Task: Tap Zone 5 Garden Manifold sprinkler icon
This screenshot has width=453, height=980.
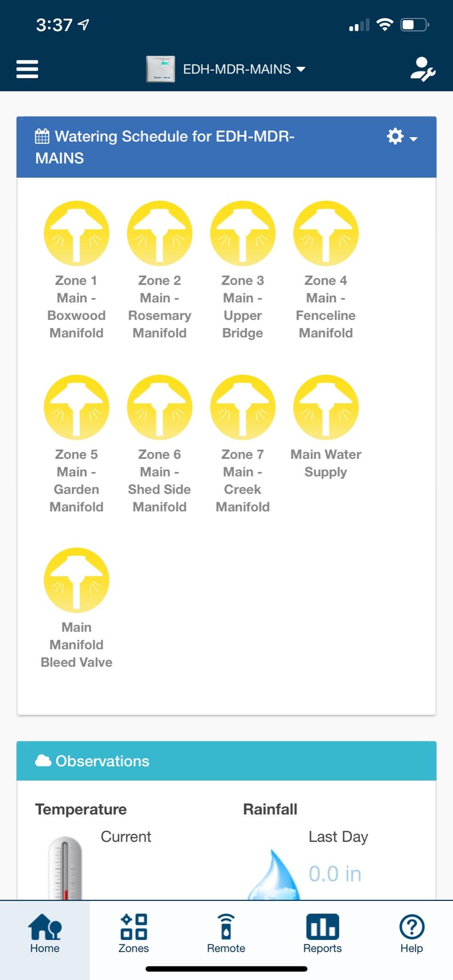Action: 76,407
